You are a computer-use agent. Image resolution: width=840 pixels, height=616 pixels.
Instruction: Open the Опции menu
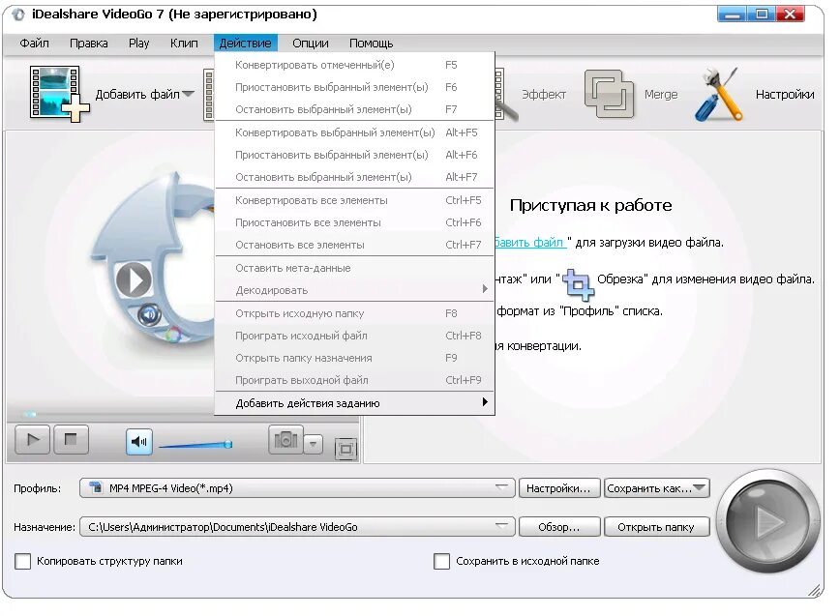311,43
